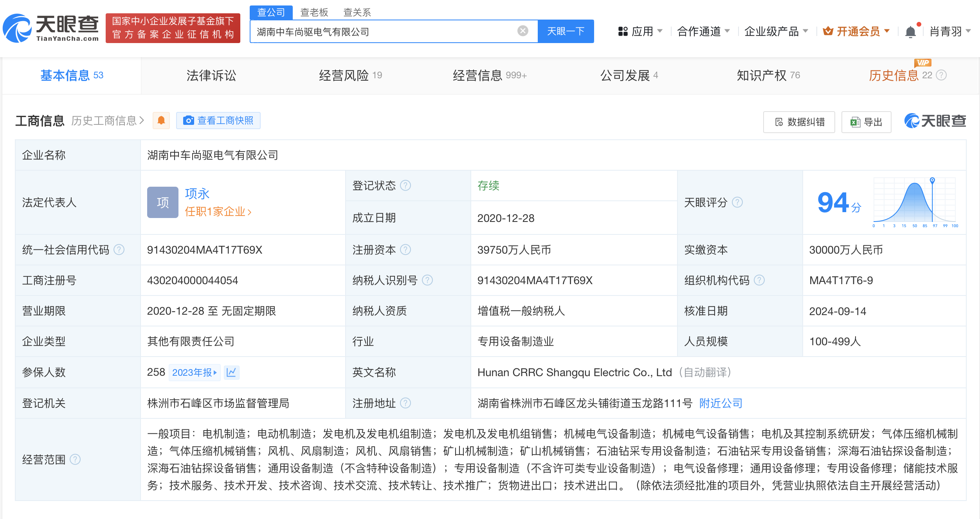Click the 天眼一下 search button
This screenshot has width=980, height=519.
566,31
